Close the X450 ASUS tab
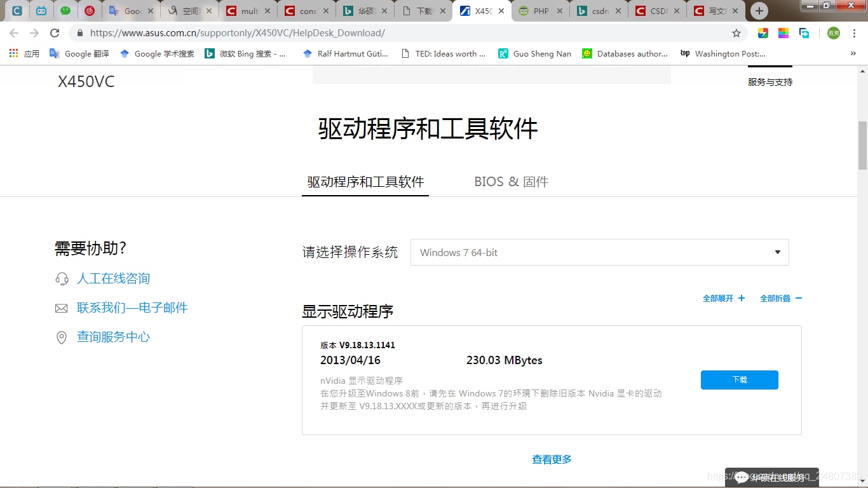 tap(501, 11)
